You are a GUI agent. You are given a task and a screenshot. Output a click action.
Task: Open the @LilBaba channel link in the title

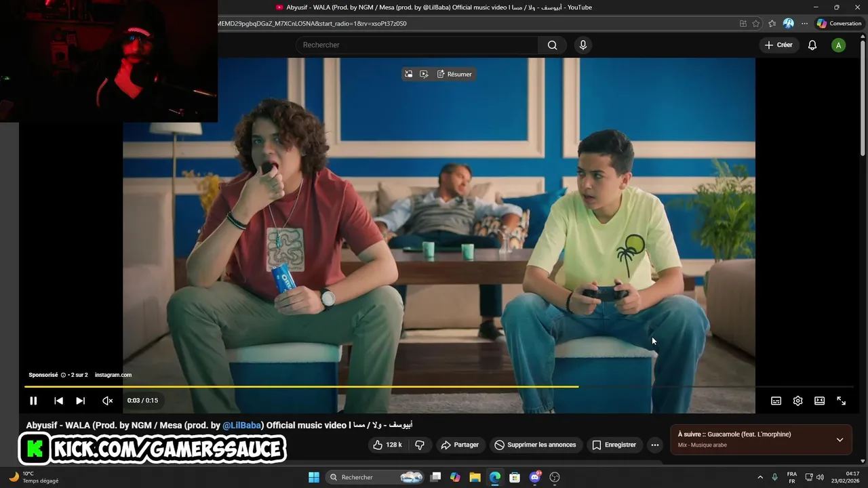point(242,426)
